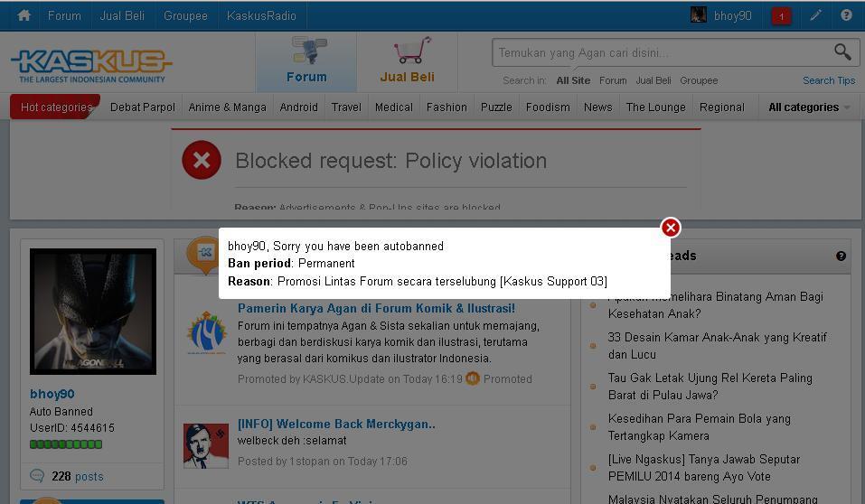
Task: Click the Kaskus logo
Action: click(91, 65)
